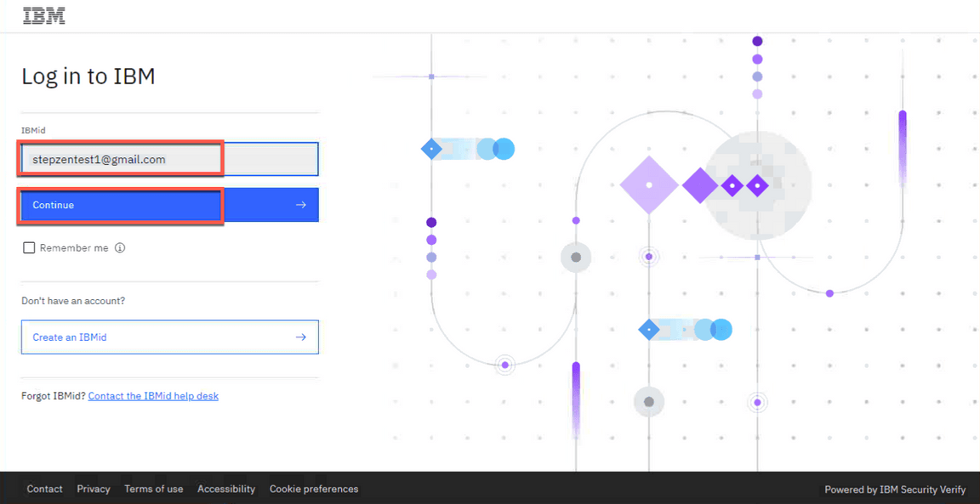Click 'Powered by IBM Security Verify' text
980x504 pixels.
click(895, 490)
